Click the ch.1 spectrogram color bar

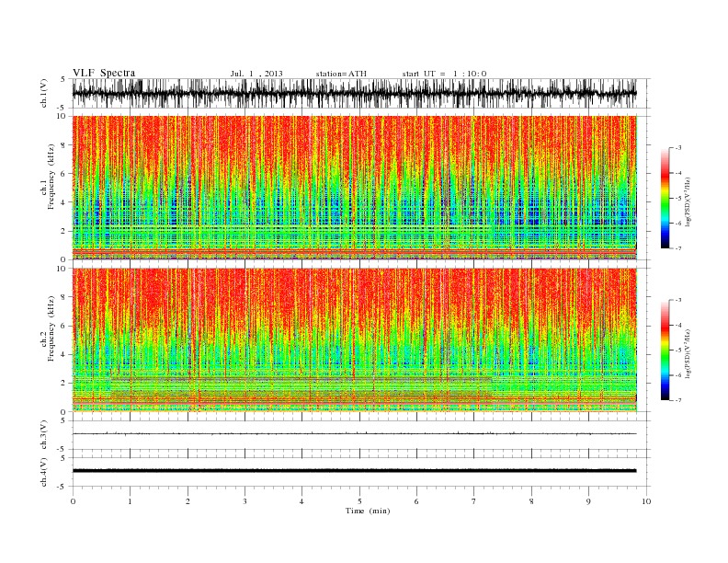(665, 198)
